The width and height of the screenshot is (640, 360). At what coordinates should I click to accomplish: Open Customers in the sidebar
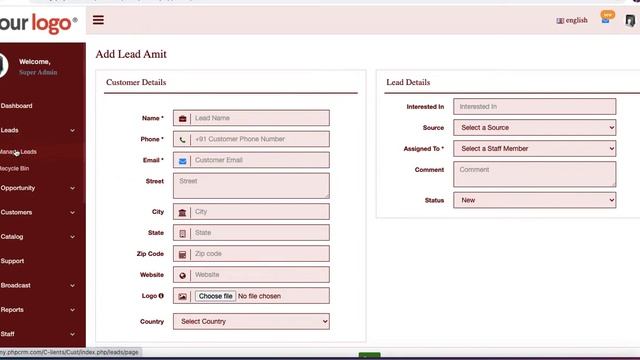(16, 212)
